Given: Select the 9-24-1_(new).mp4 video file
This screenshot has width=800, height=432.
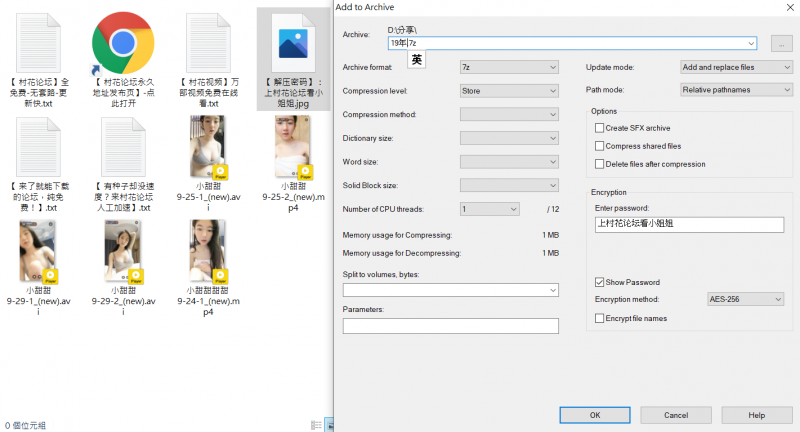Looking at the screenshot, I should pyautogui.click(x=208, y=252).
